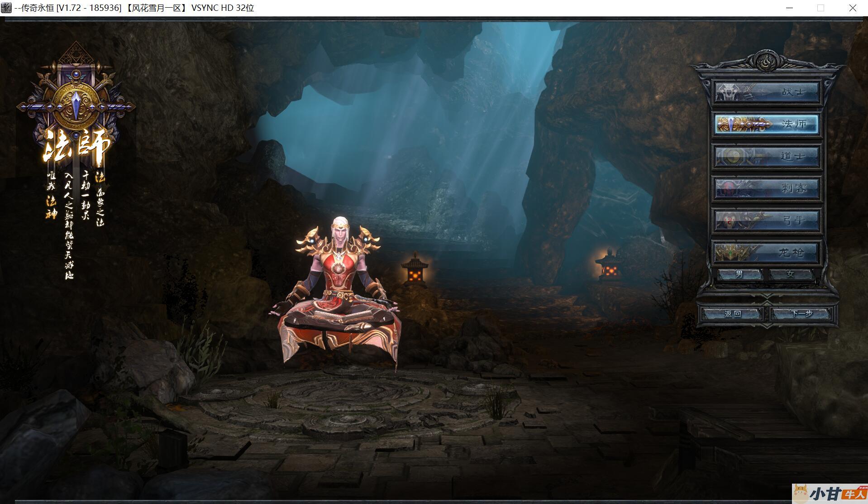Select the 龙枪 dragon lance class
This screenshot has width=868, height=504.
767,253
